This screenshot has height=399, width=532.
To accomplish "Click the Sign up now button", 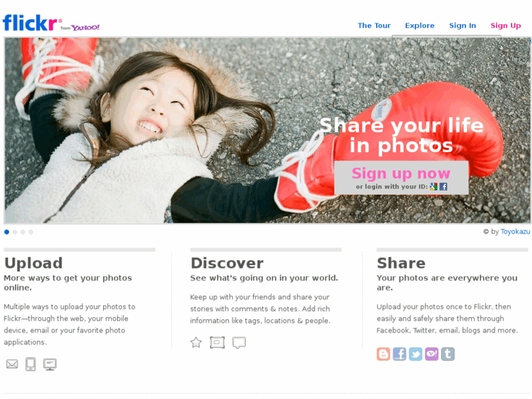I will tap(401, 174).
